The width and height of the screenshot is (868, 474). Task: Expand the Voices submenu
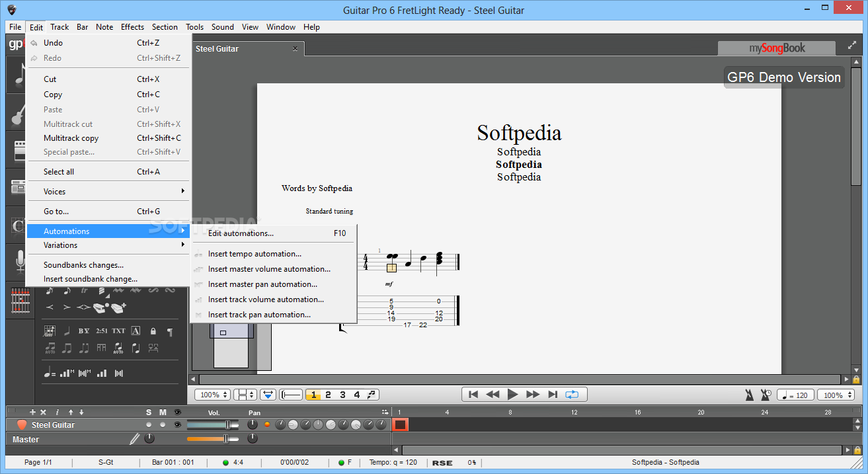(107, 191)
